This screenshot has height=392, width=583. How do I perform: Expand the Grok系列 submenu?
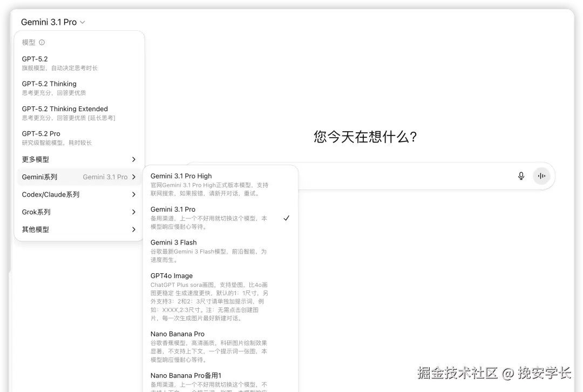tap(79, 212)
